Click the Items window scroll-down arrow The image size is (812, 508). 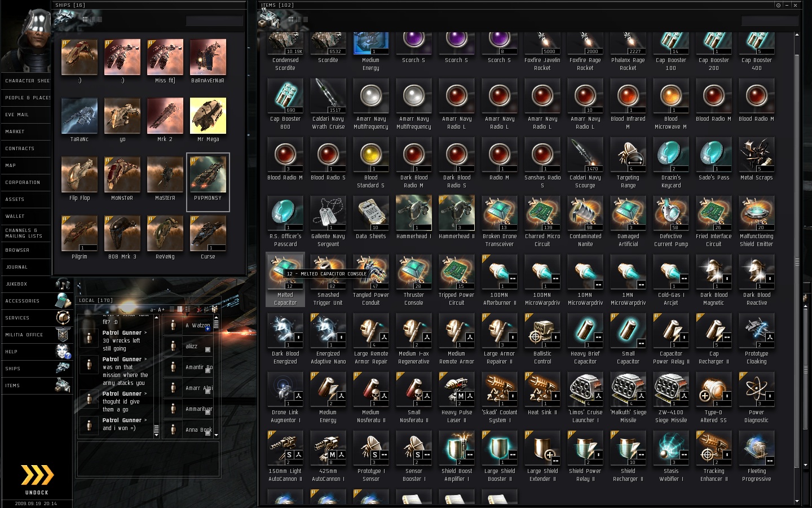pos(797,501)
